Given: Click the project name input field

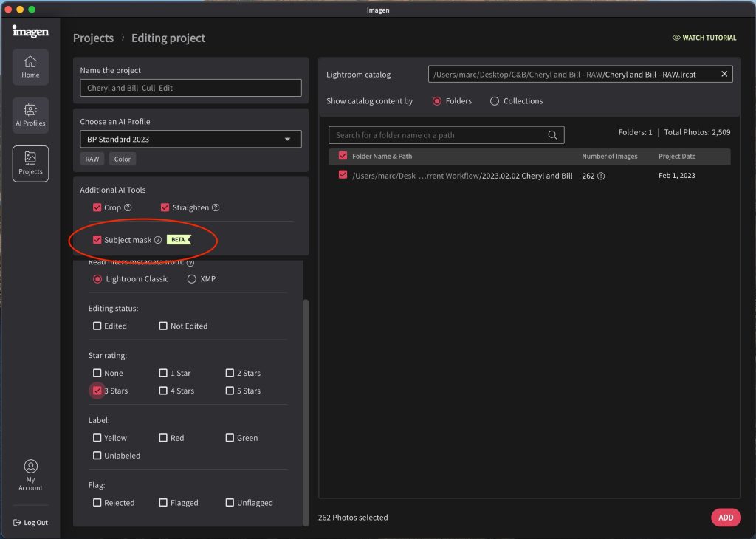Looking at the screenshot, I should pyautogui.click(x=191, y=88).
